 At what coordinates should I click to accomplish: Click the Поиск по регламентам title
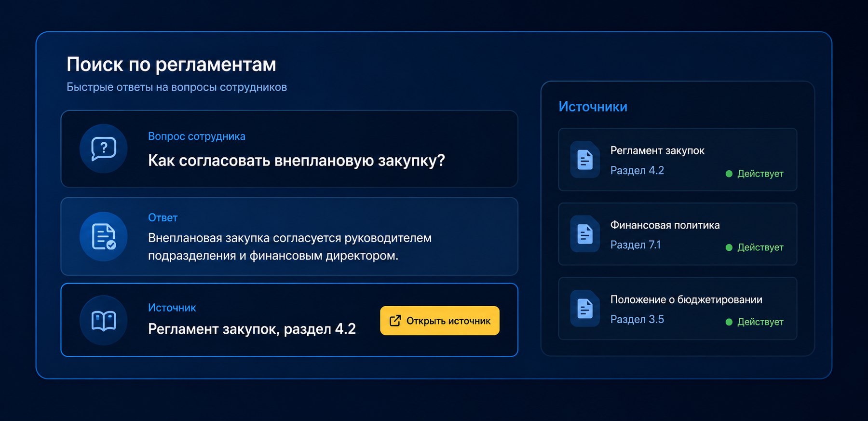(x=171, y=65)
